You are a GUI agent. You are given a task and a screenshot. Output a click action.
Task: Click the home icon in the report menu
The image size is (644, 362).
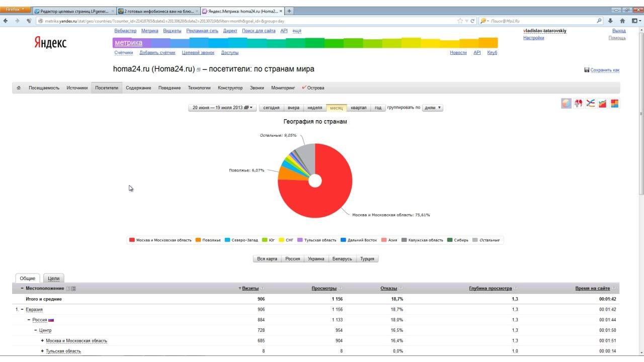(19, 87)
